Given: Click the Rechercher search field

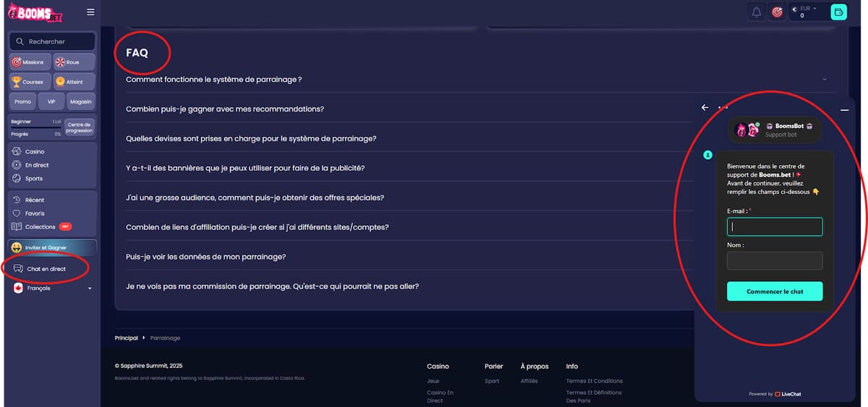Looking at the screenshot, I should pos(53,41).
